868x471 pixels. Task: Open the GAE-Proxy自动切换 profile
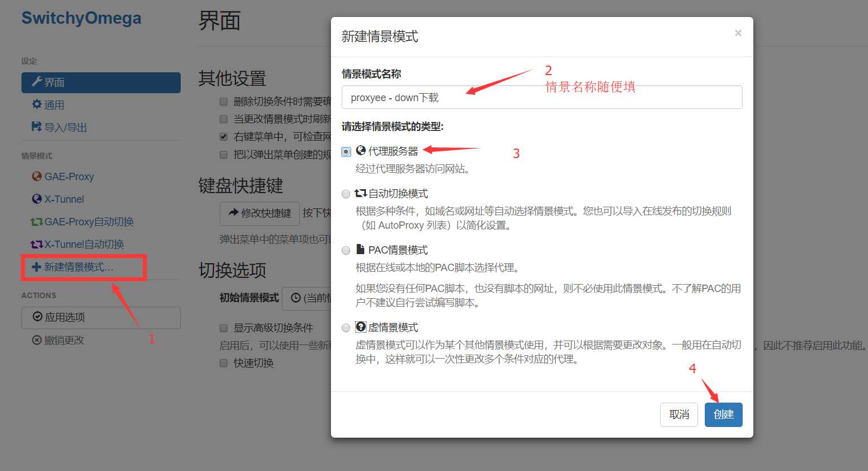101,222
